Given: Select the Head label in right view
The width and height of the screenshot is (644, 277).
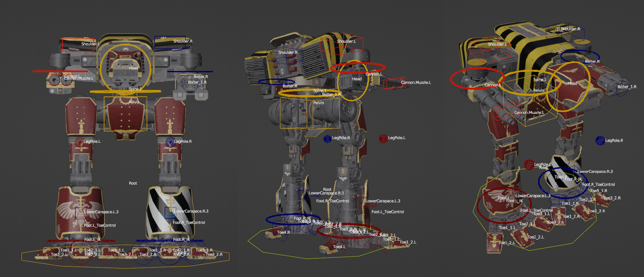Looking at the screenshot, I should [x=572, y=83].
